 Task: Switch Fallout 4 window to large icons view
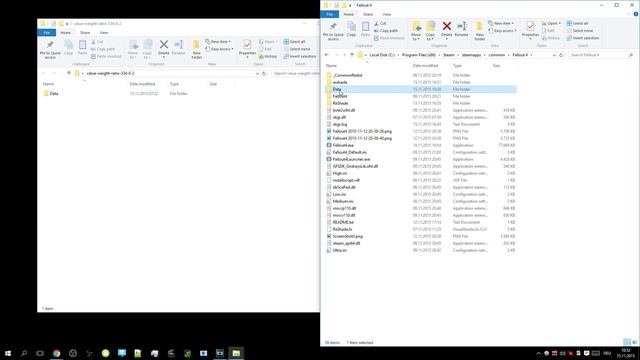tap(634, 342)
